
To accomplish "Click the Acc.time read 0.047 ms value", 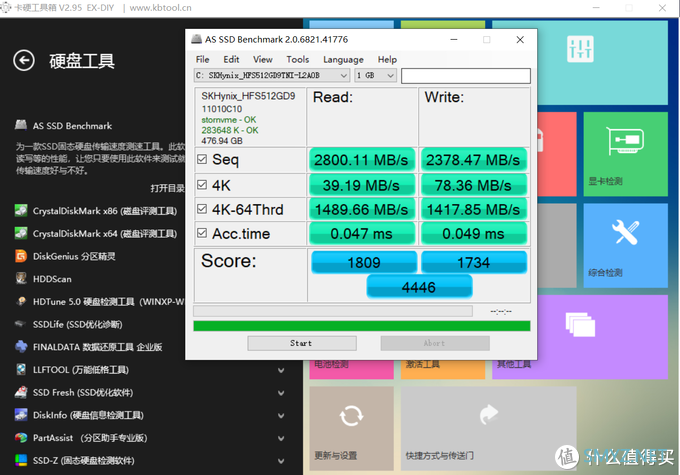I will coord(362,234).
